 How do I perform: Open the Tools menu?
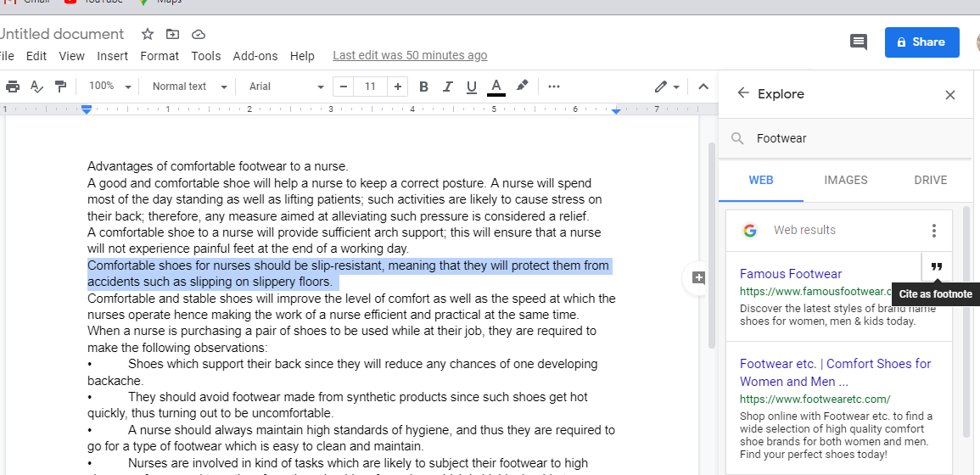tap(205, 56)
